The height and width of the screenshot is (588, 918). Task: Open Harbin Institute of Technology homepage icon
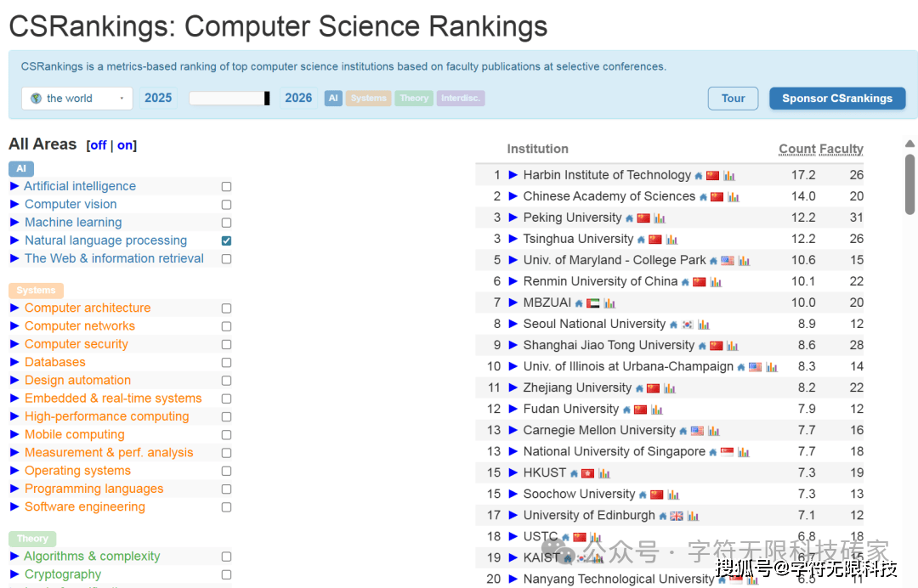pos(699,176)
